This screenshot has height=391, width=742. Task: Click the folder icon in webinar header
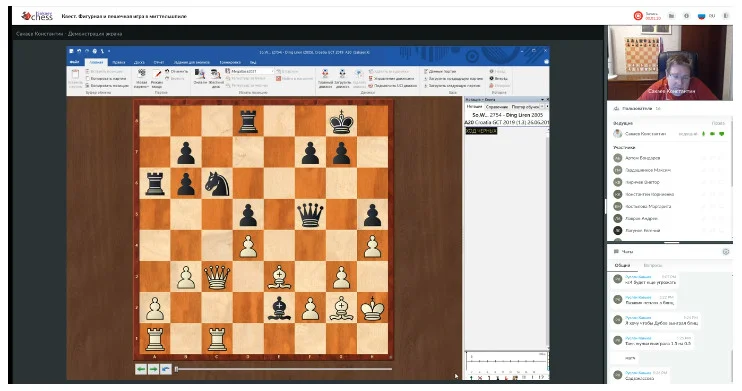tap(671, 16)
